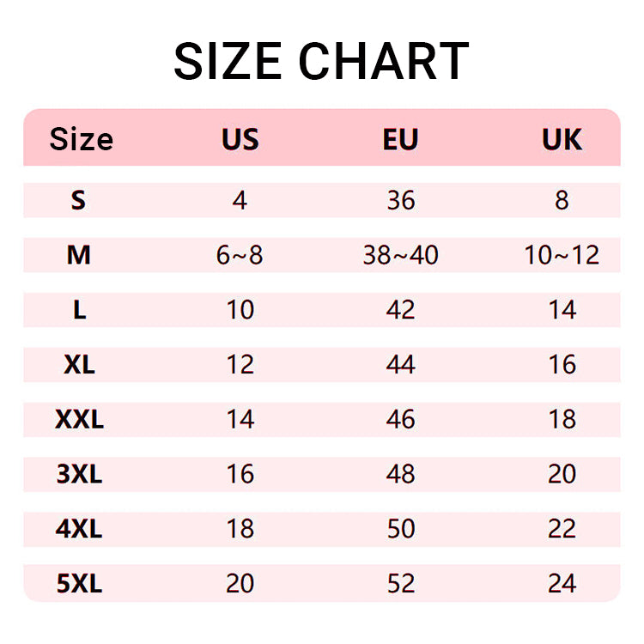644x644 pixels.
Task: Click EU value 36 in S row
Action: (400, 201)
